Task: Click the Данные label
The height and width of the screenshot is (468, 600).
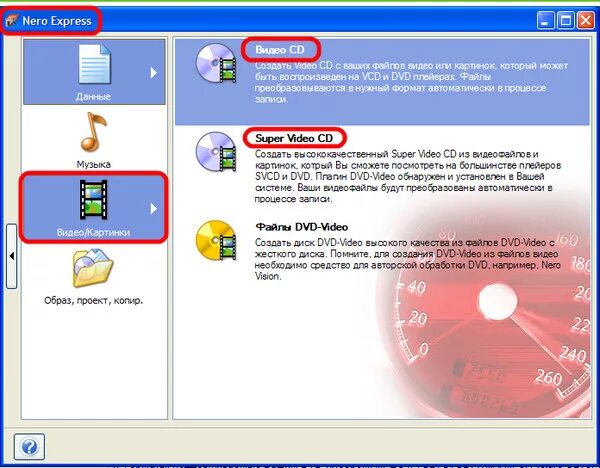Action: point(93,96)
